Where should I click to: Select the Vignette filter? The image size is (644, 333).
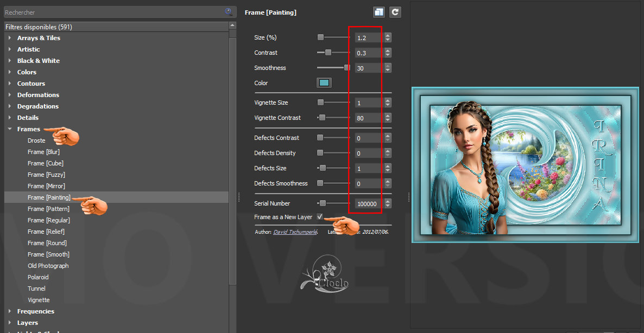[x=39, y=300]
